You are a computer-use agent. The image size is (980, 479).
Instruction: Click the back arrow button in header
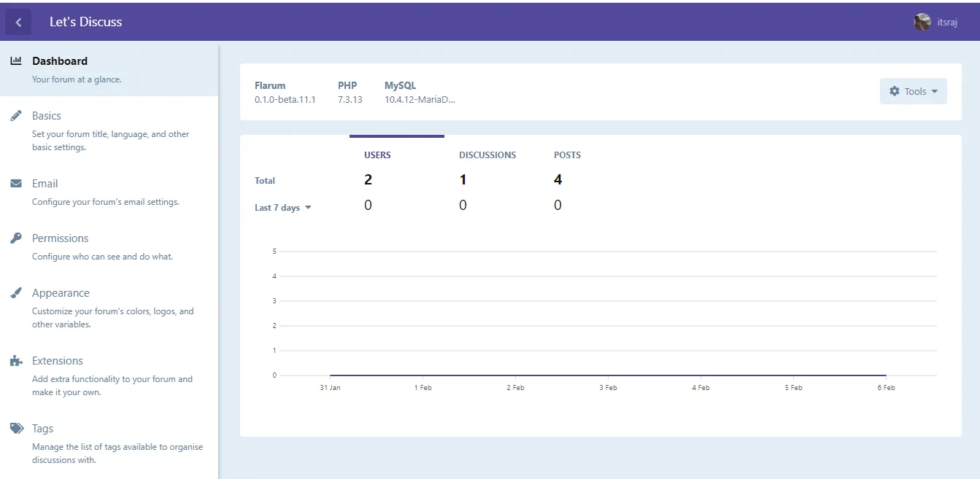(x=18, y=23)
